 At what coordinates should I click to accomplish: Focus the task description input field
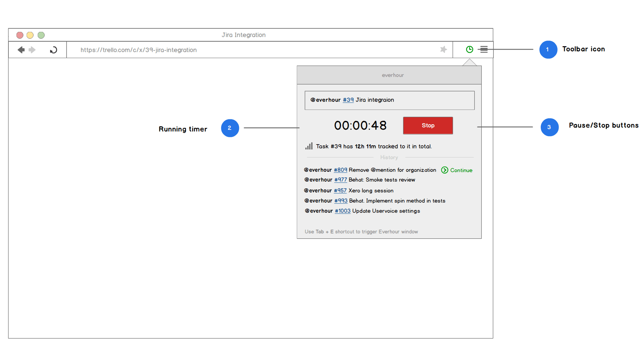[x=430, y=100]
